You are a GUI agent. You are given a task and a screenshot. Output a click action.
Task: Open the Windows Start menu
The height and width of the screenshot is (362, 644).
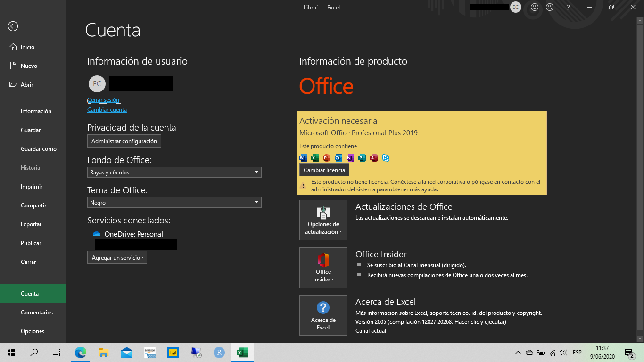(11, 353)
